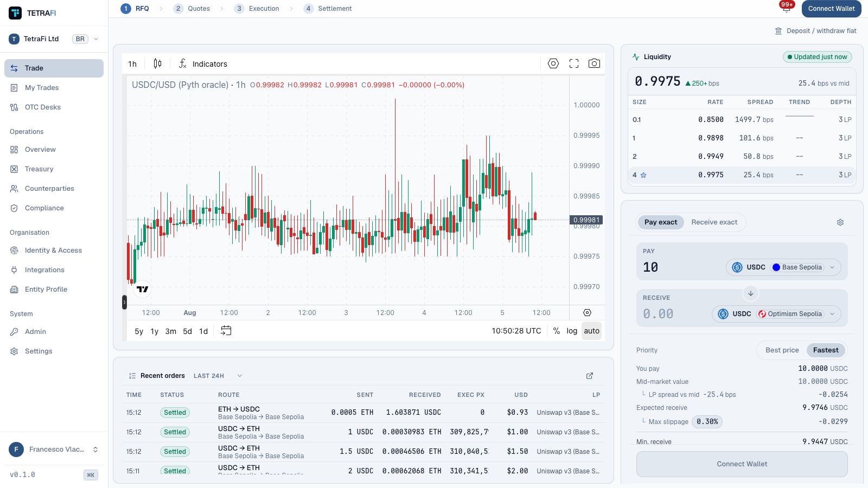Open swap settings gear icon
Image resolution: width=868 pixels, height=488 pixels.
click(840, 222)
